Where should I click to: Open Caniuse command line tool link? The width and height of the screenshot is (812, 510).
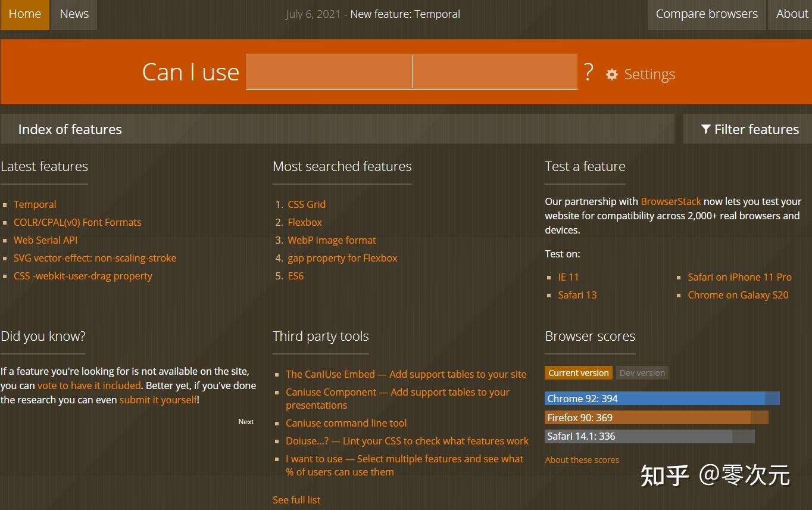coord(346,423)
